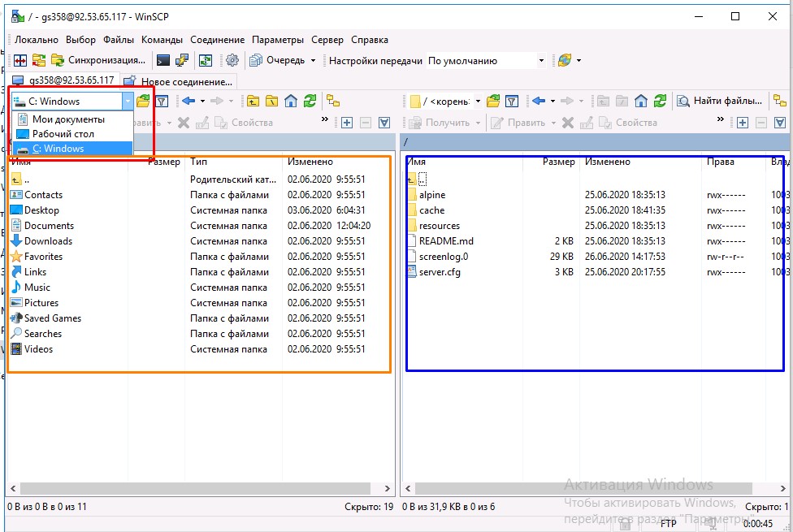
Task: Sort local files by 'Изменено' column header
Action: point(310,162)
